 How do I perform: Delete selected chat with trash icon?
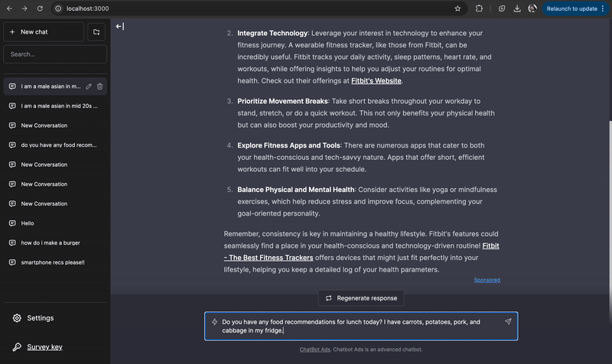click(x=100, y=86)
